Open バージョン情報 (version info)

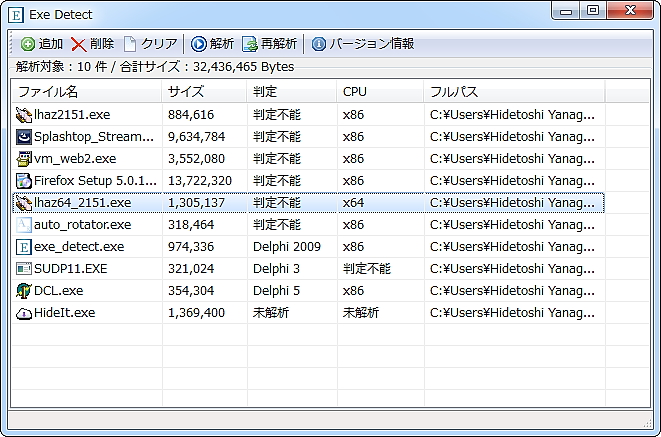tap(363, 43)
